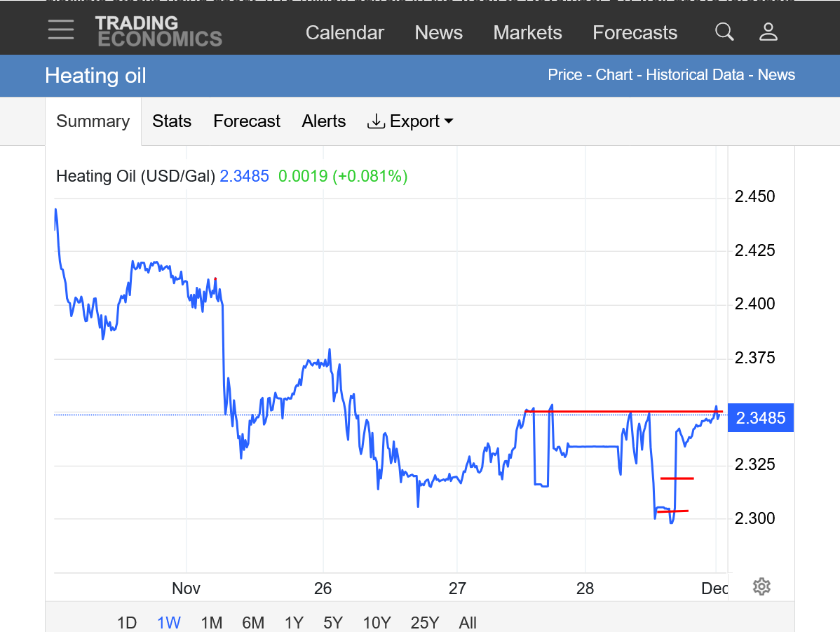Open the Alerts tab
The height and width of the screenshot is (632, 840).
pos(324,121)
